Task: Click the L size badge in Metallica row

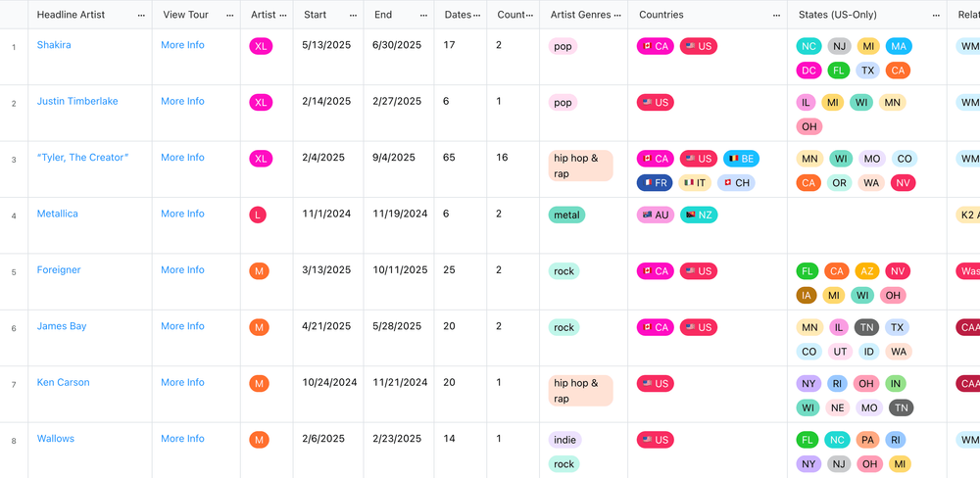Action: click(258, 215)
